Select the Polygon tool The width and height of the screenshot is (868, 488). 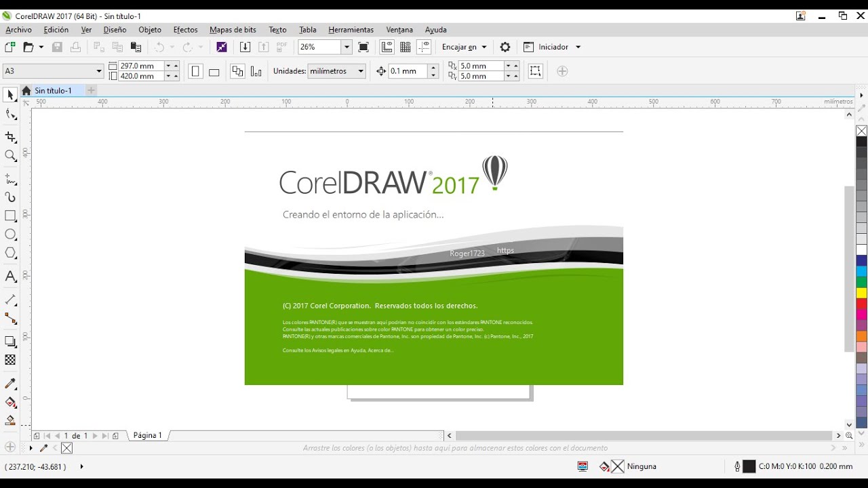[x=10, y=253]
